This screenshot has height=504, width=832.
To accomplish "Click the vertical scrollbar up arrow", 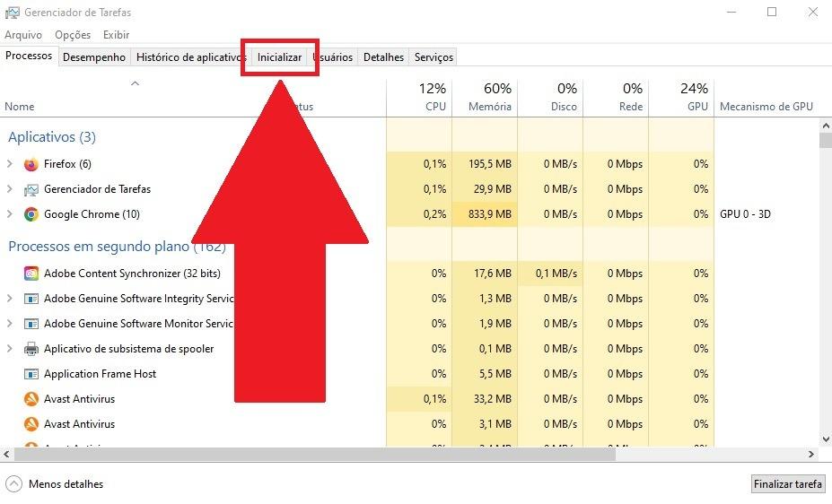I will 826,126.
